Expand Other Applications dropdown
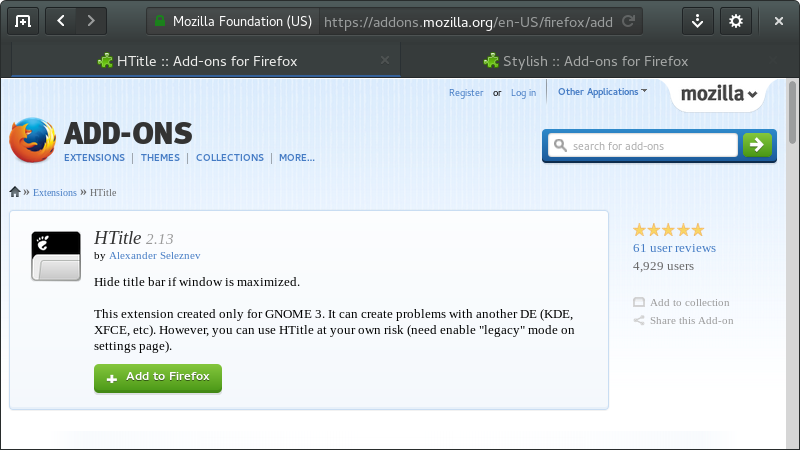 (603, 92)
